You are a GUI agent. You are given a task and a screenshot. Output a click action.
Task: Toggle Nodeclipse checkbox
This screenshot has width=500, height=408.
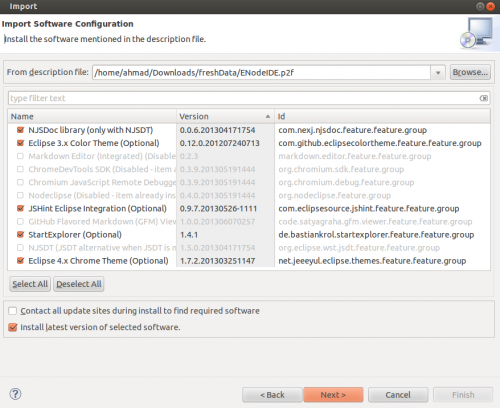pyautogui.click(x=20, y=195)
